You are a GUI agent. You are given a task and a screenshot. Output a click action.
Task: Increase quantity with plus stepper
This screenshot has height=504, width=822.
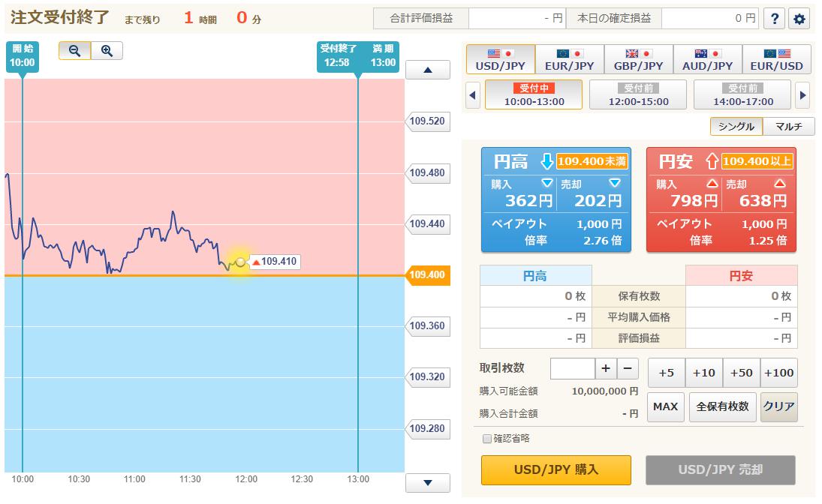coord(606,369)
